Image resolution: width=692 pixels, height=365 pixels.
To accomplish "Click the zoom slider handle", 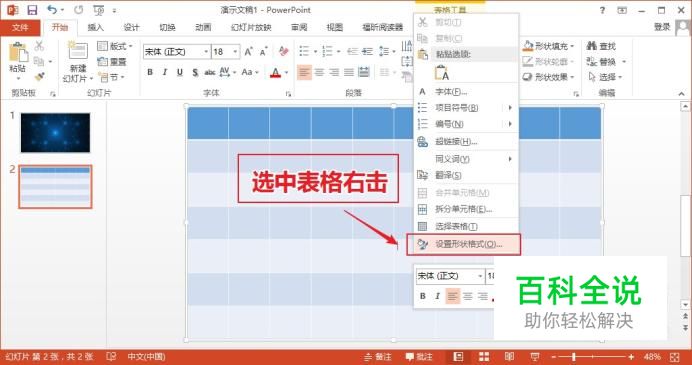I will [574, 357].
